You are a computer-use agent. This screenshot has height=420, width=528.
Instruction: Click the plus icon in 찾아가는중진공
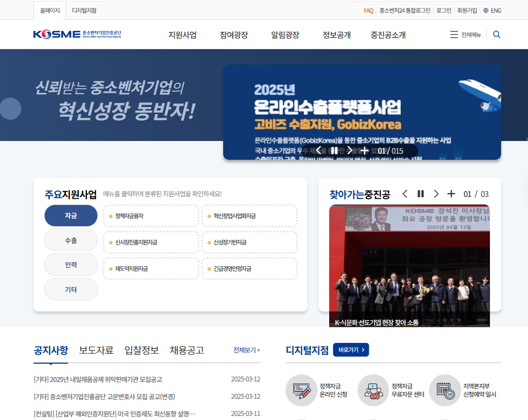coord(451,194)
